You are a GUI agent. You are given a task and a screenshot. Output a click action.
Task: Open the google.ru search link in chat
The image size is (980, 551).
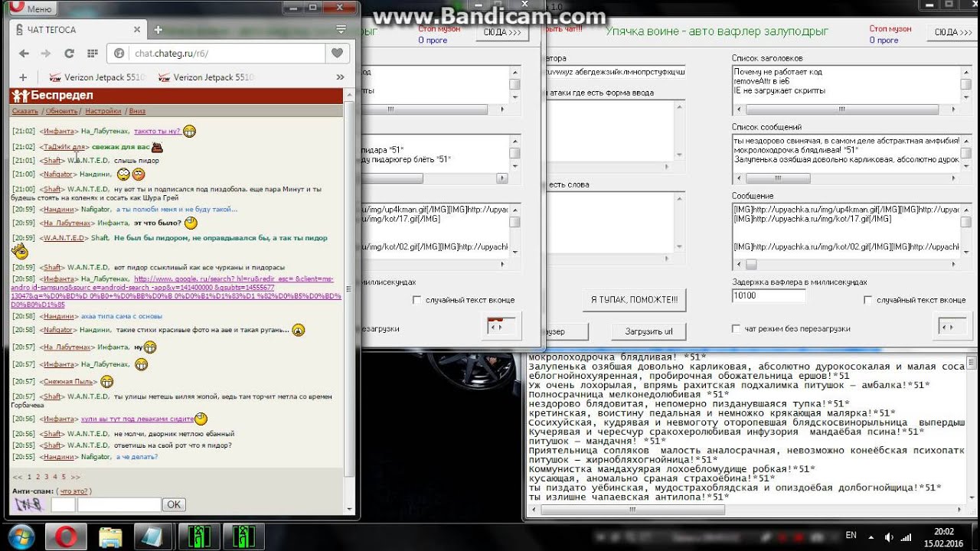click(176, 292)
